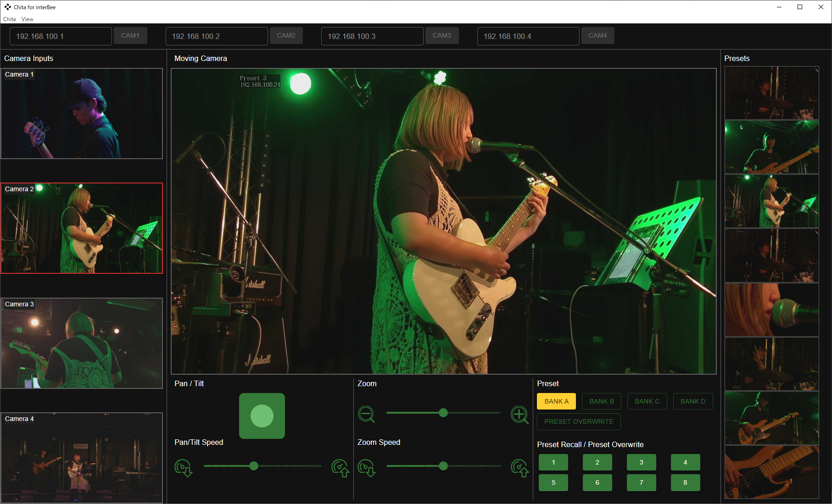Click the Pan/Tilt joystick pad

point(262,416)
